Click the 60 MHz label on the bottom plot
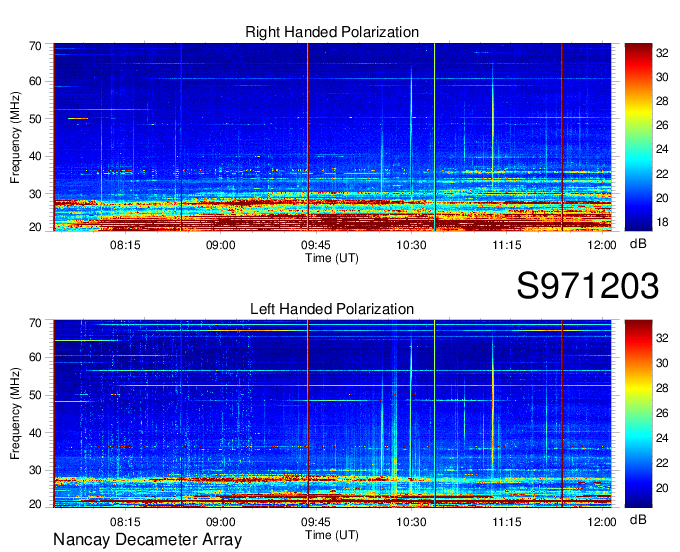The height and width of the screenshot is (552, 680). [35, 357]
